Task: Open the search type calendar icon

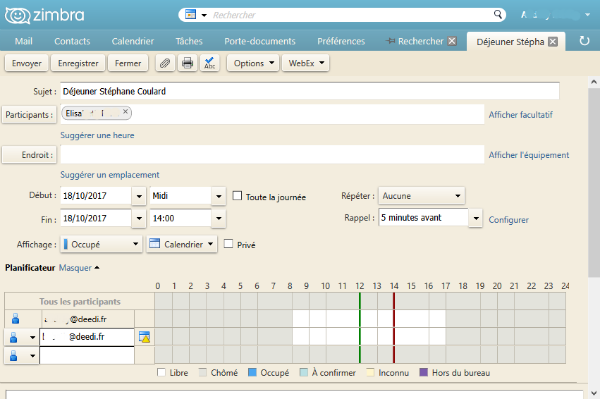Action: coord(190,15)
